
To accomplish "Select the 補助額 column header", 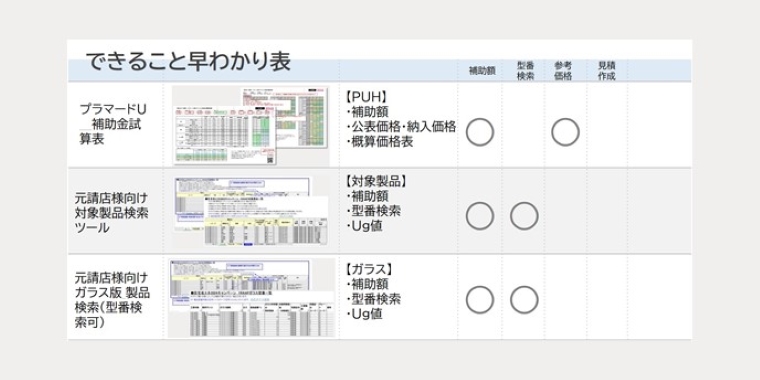I will [482, 71].
